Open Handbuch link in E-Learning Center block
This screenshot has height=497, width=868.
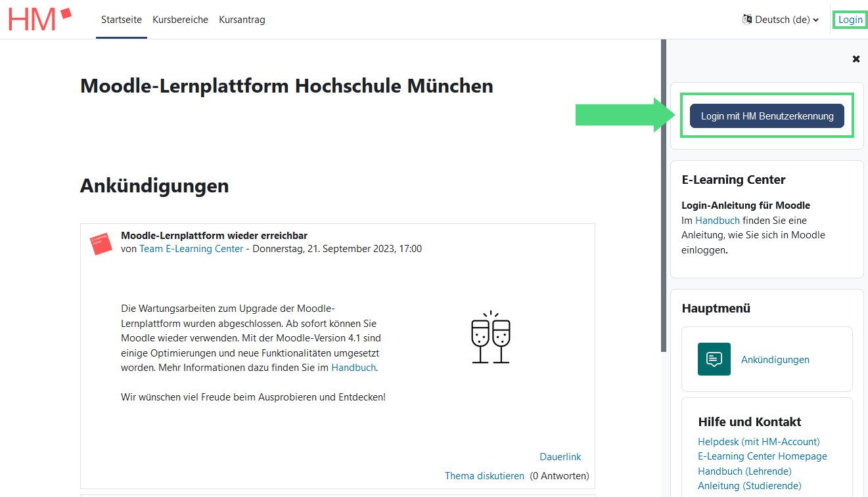[717, 221]
